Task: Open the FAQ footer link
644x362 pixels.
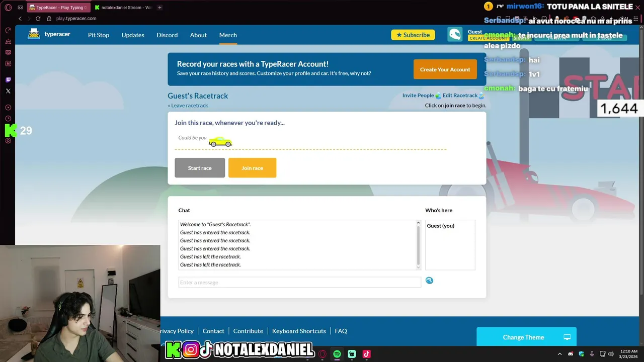Action: [x=341, y=331]
